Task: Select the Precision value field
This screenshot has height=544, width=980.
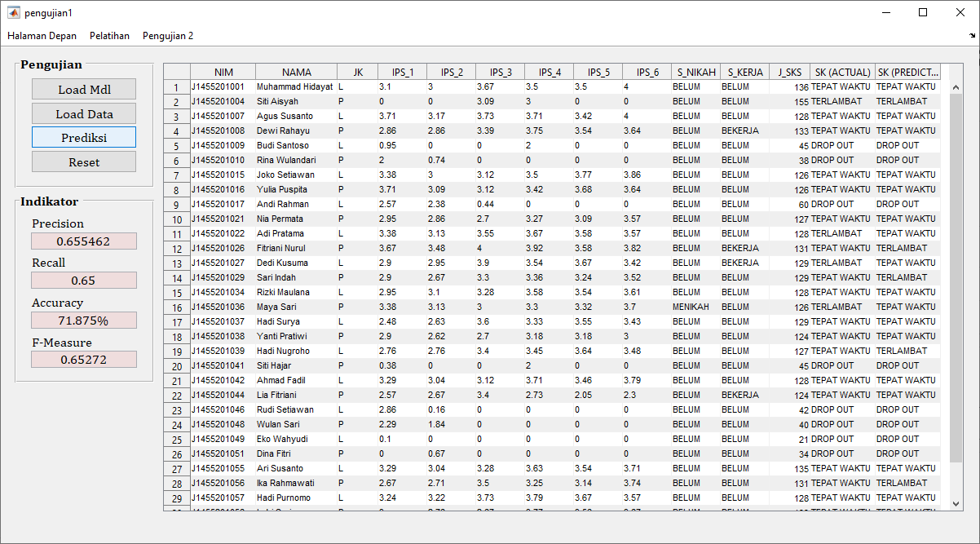Action: [x=84, y=241]
